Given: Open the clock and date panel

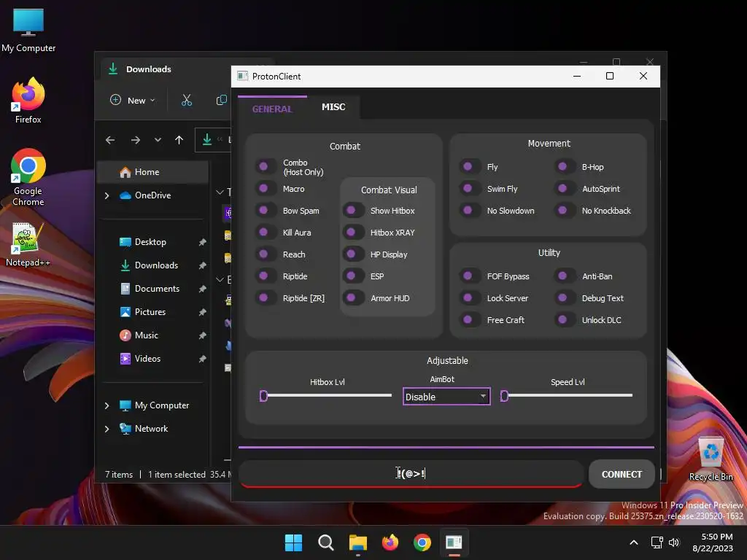Looking at the screenshot, I should 713,542.
